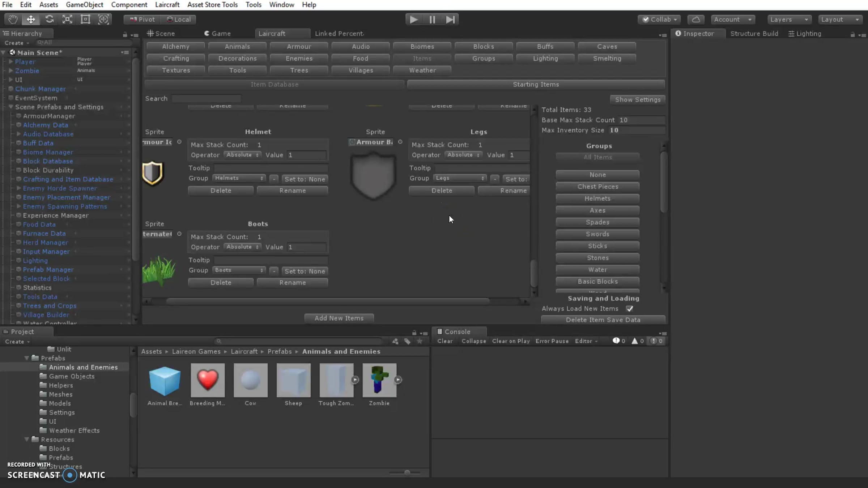Open the Collab dropdown
Viewport: 868px width, 488px height.
(659, 20)
